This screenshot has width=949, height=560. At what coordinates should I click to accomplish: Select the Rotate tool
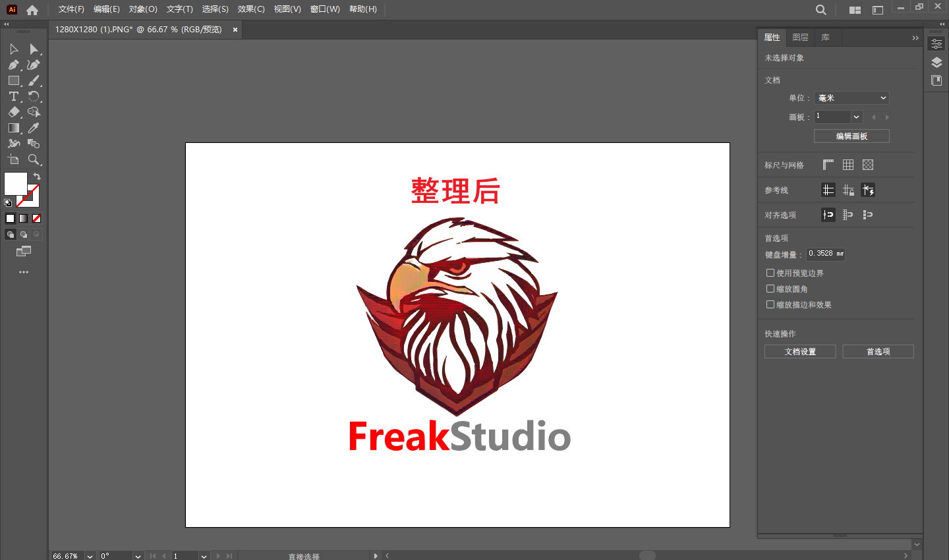(x=34, y=97)
